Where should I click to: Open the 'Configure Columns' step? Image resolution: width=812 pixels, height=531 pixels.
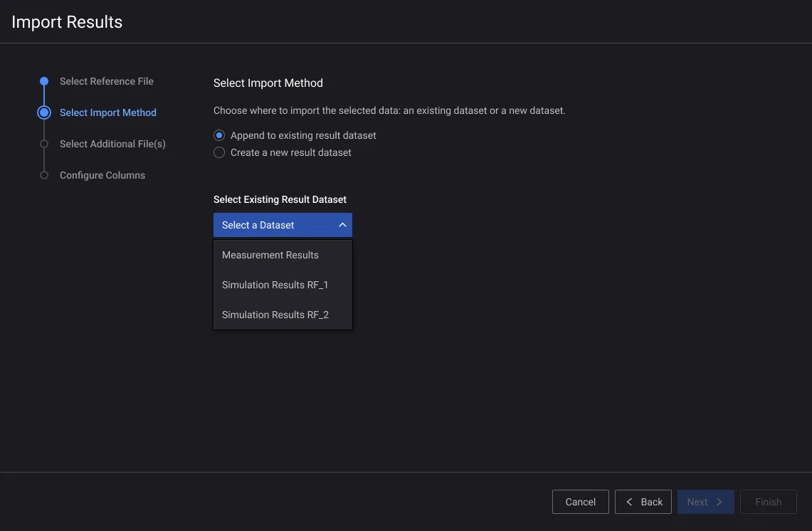click(102, 175)
